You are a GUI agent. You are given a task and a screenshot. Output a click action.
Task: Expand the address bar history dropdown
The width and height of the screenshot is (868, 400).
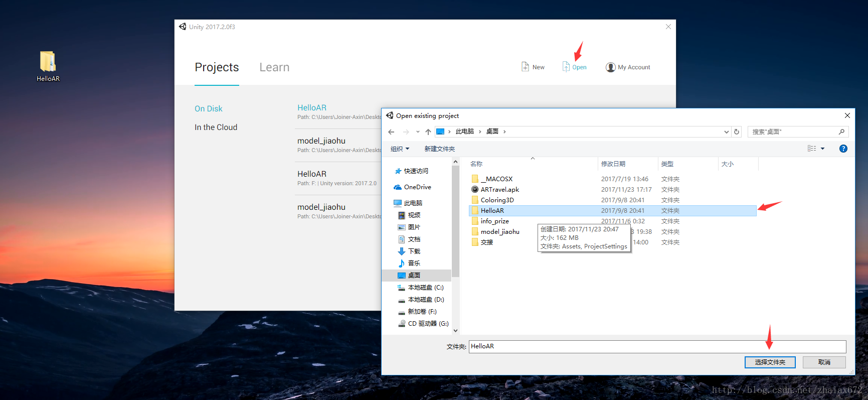[x=726, y=132]
